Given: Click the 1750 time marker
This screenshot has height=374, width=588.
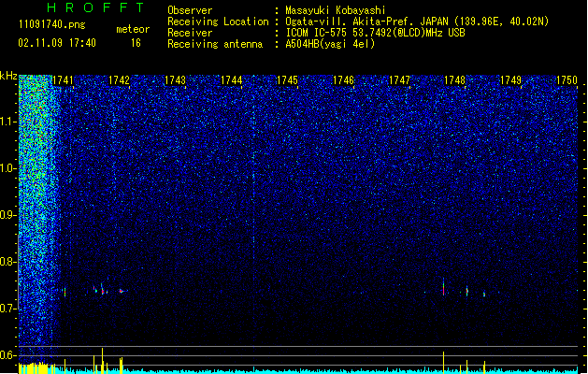Looking at the screenshot, I should pos(566,80).
